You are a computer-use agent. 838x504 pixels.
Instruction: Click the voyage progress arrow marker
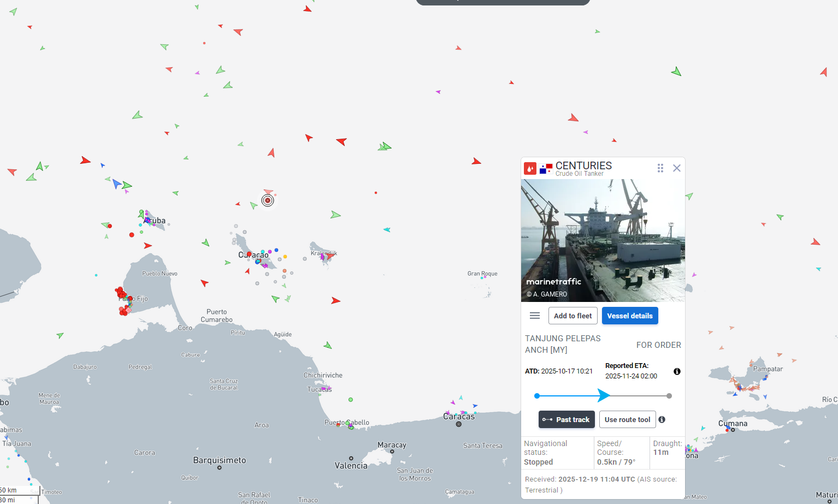click(604, 395)
